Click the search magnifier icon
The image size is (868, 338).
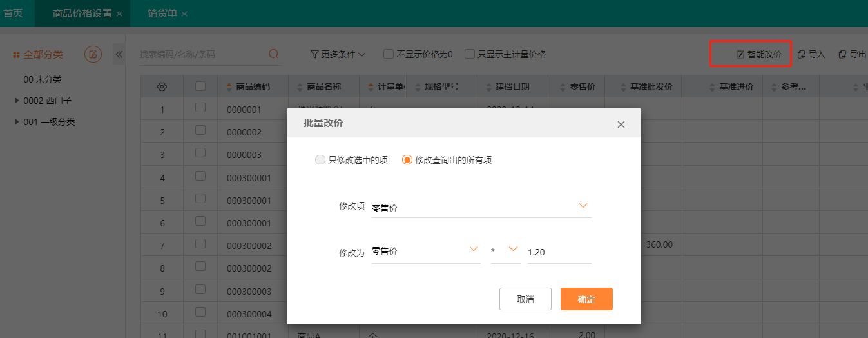[x=274, y=54]
